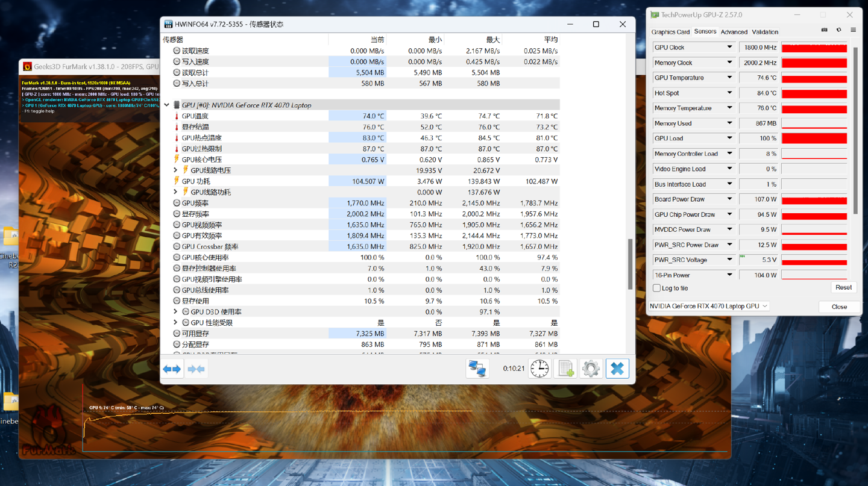868x486 pixels.
Task: Click the clock icon to reset HWiNFO timer
Action: pos(539,369)
